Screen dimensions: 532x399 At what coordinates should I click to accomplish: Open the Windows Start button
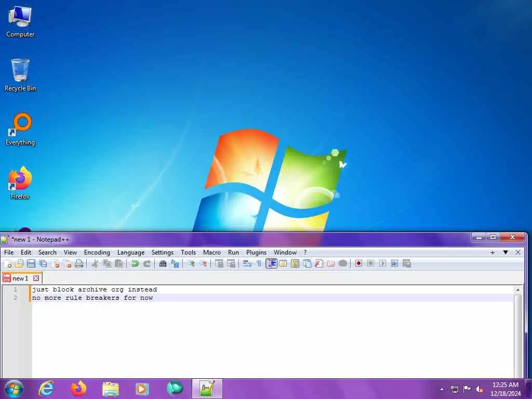pos(14,389)
